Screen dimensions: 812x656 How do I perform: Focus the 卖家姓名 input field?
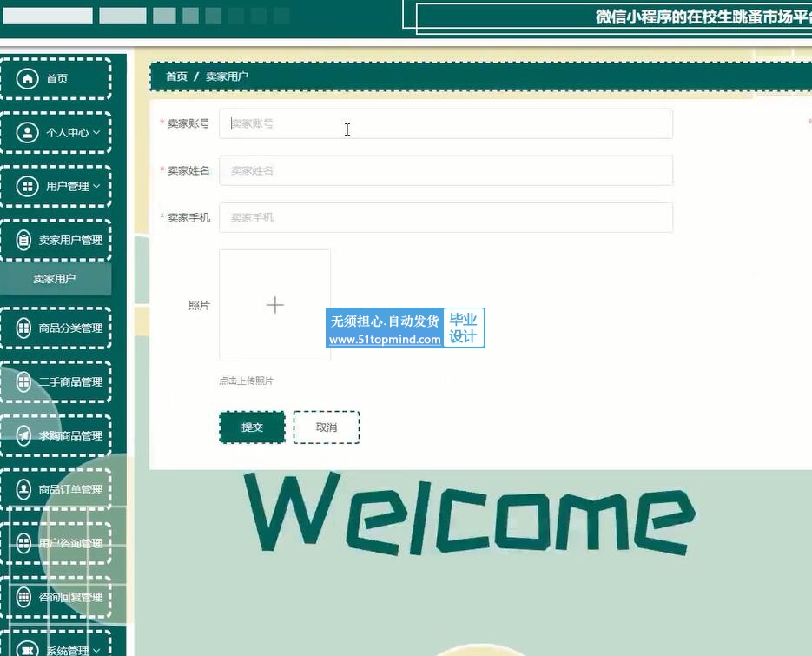(x=446, y=170)
